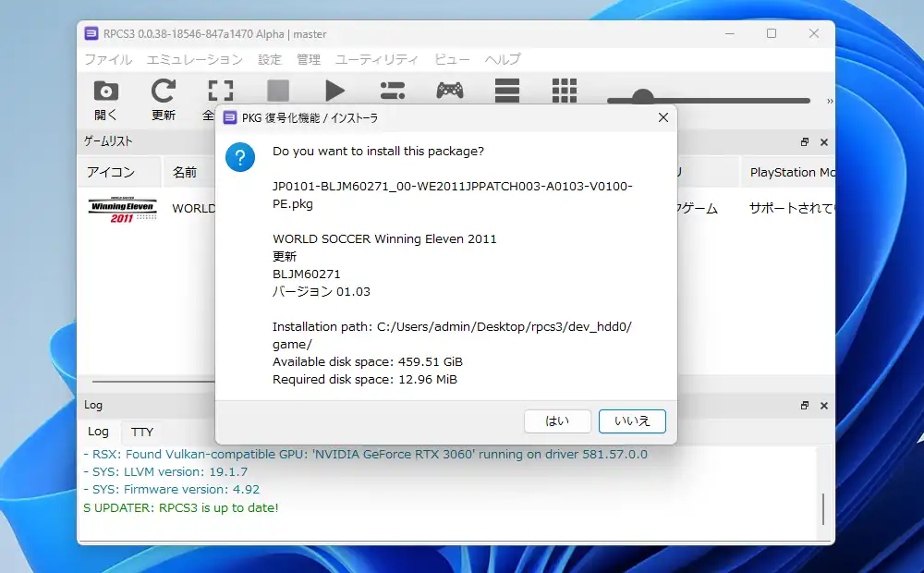Decline the package install with いいえ
Viewport: 924px width, 573px height.
click(632, 421)
